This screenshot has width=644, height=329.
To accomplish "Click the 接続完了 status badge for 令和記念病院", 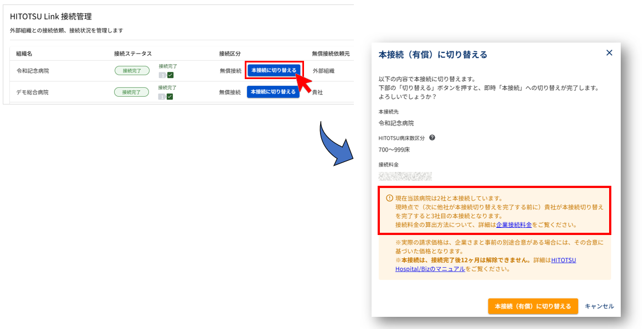I will point(132,71).
